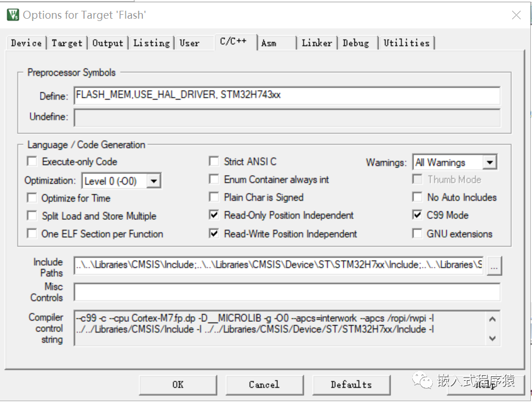This screenshot has height=404, width=532.
Task: Switch to the Debug tab
Action: point(357,42)
